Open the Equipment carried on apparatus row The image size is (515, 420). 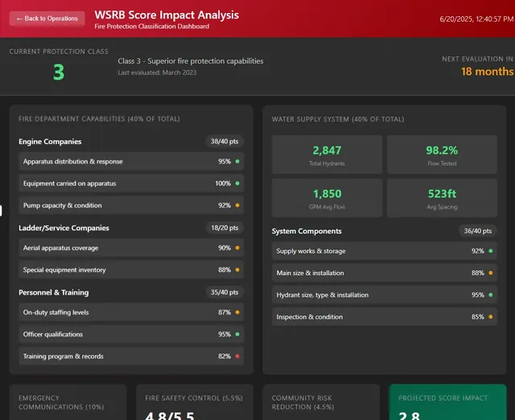pos(131,183)
